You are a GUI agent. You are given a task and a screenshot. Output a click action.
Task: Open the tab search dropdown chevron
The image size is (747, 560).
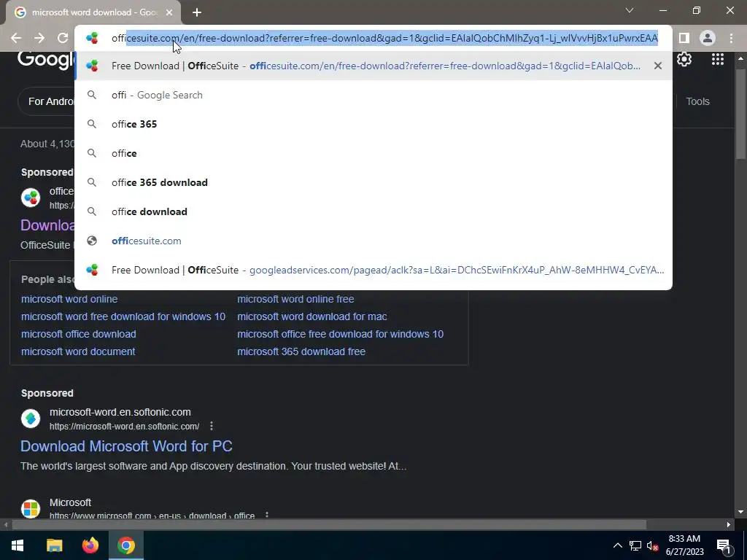click(630, 10)
